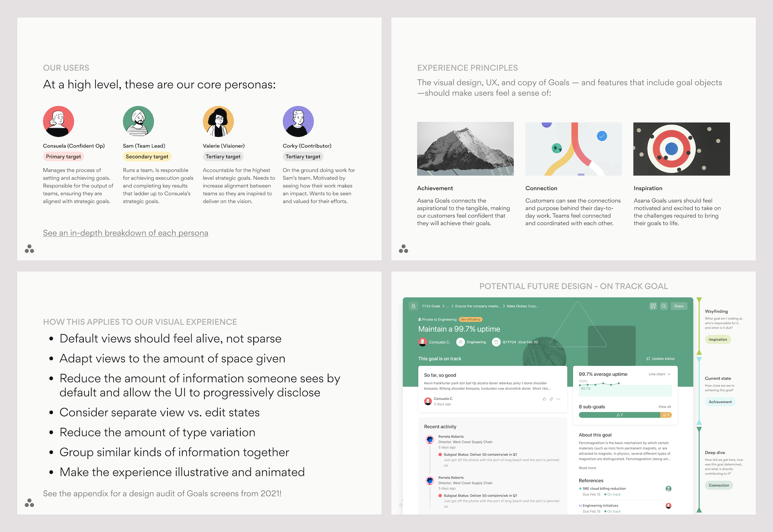Click the Share button
Screen dimensions: 773x532
[679, 306]
